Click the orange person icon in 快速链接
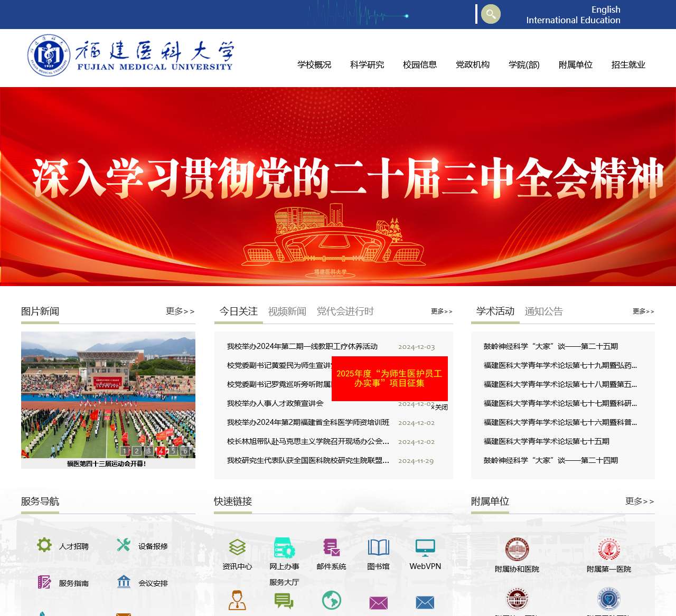Screen dimensions: 676x616 (237, 601)
